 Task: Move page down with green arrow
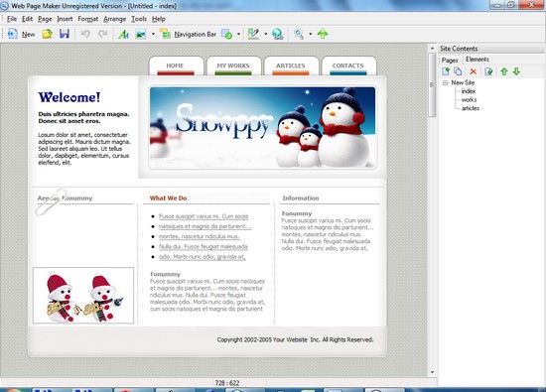(516, 71)
